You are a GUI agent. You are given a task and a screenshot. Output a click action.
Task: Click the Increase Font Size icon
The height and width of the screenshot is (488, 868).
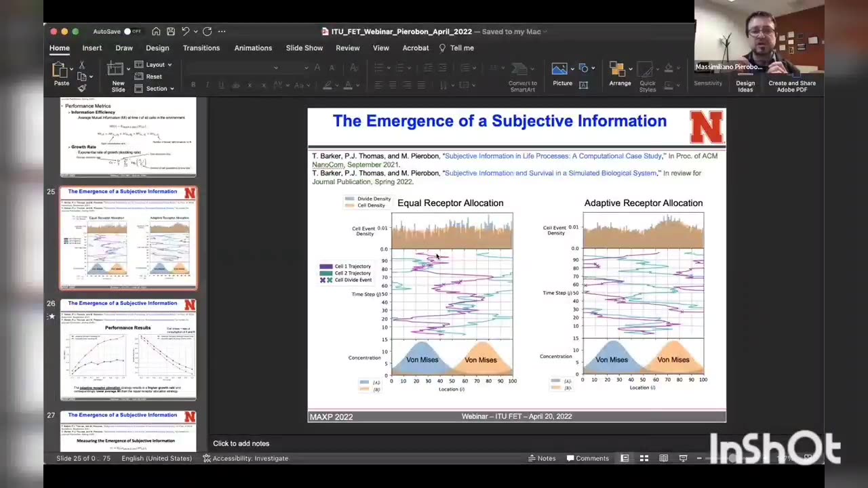(x=317, y=67)
